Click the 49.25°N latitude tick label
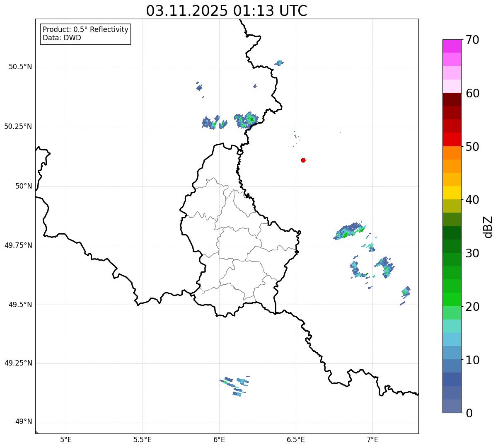This screenshot has height=448, width=498. 18,363
